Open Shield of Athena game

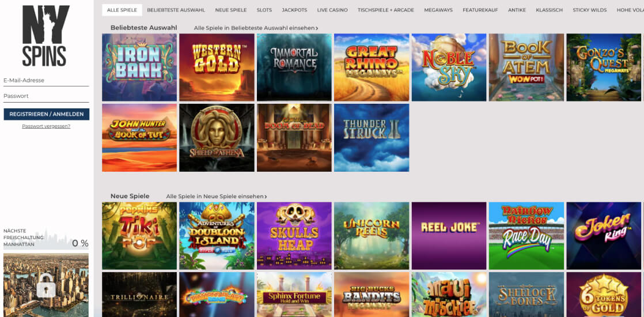point(217,138)
